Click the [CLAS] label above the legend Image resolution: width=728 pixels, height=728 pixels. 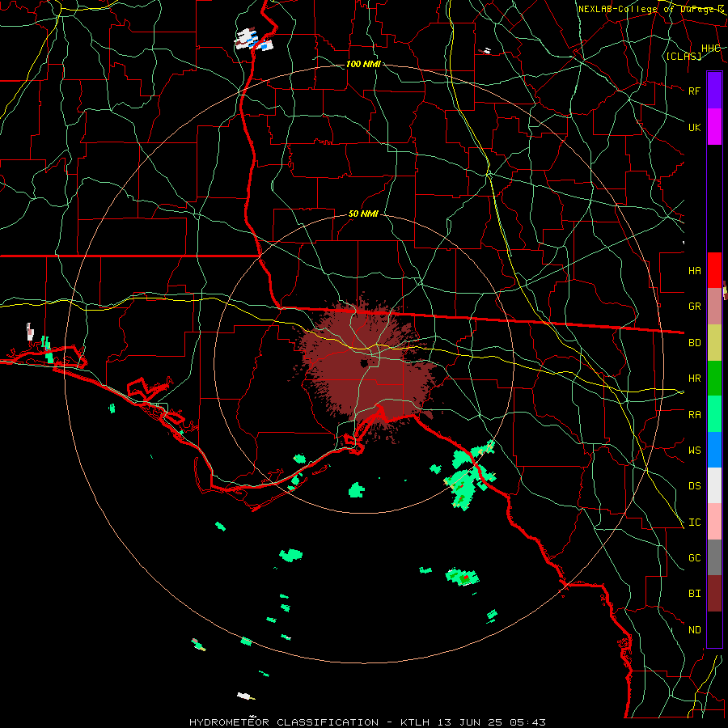(x=684, y=56)
